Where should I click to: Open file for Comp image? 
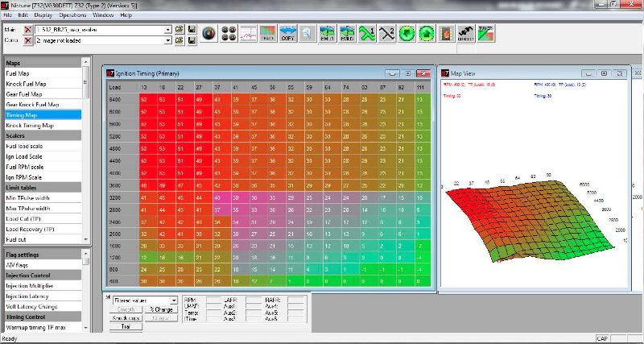(x=179, y=40)
